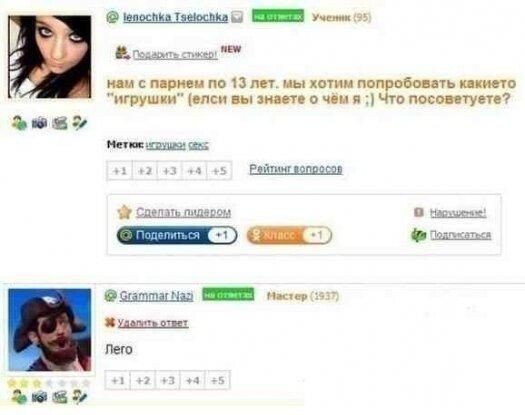This screenshot has width=525, height=415.
Task: Click the green Подписаться subscribe icon
Action: coord(418,235)
